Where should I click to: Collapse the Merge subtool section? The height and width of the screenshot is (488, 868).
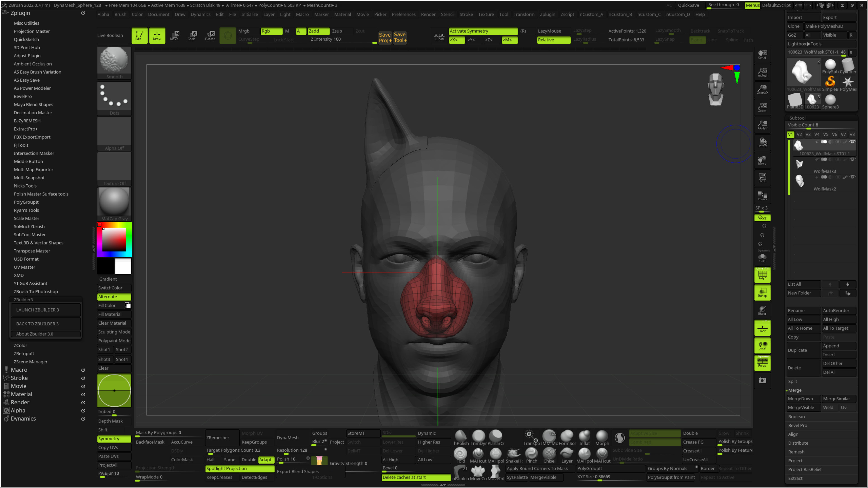(795, 390)
